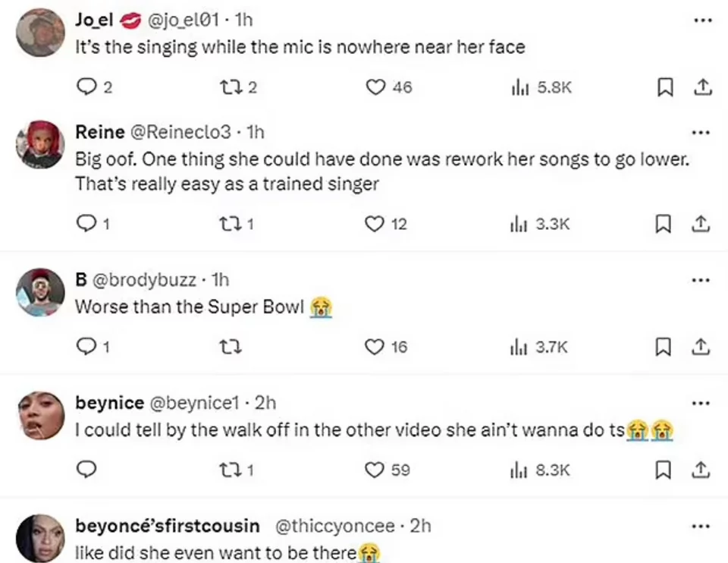Share beynice's tweet

[703, 470]
